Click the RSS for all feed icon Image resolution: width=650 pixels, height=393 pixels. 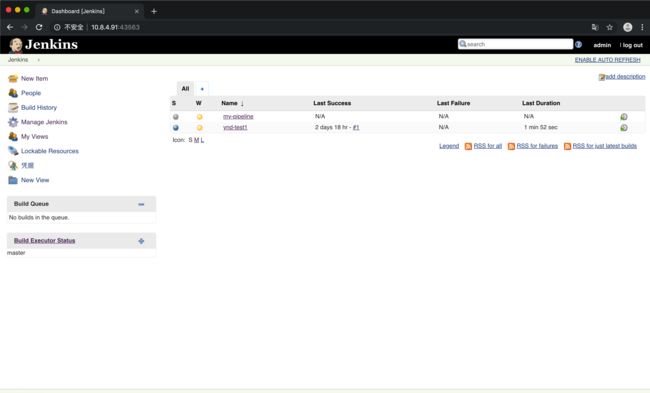point(468,146)
